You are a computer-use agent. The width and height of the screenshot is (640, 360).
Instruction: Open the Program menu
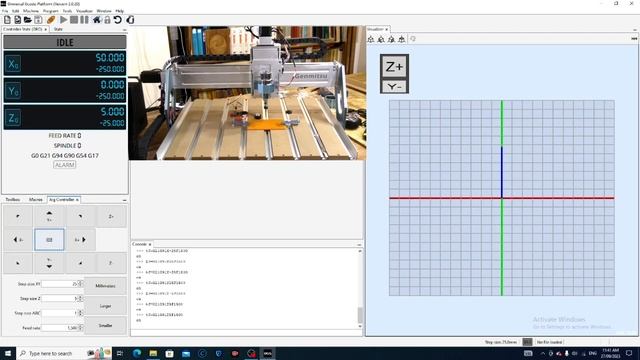(x=51, y=11)
